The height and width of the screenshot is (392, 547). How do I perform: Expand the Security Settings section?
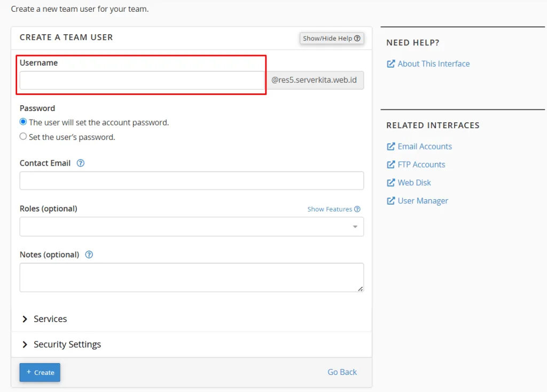pos(67,344)
